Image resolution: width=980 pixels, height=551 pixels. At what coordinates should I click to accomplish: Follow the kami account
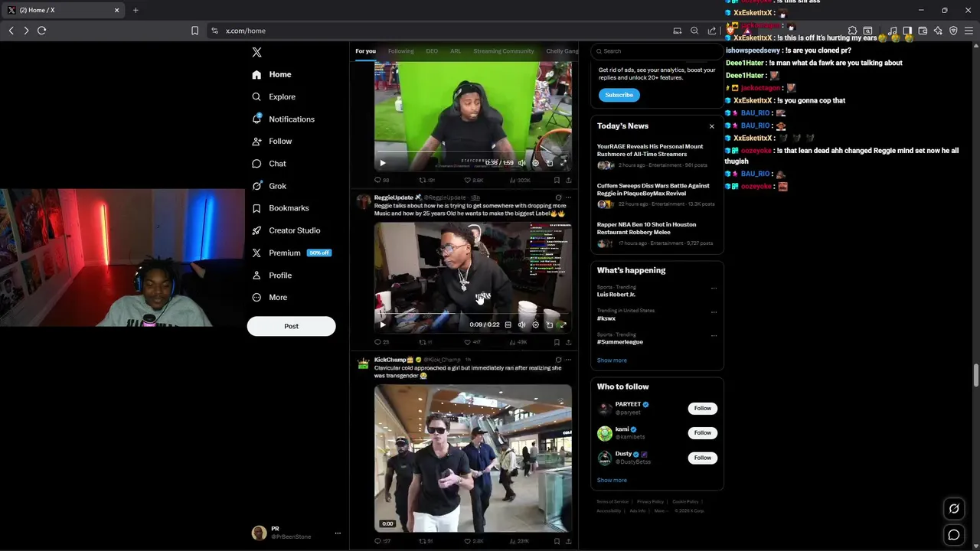tap(702, 433)
